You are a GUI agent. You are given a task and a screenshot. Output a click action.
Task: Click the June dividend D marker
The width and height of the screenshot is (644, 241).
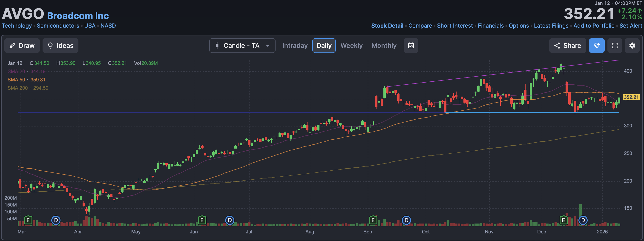[x=230, y=220]
